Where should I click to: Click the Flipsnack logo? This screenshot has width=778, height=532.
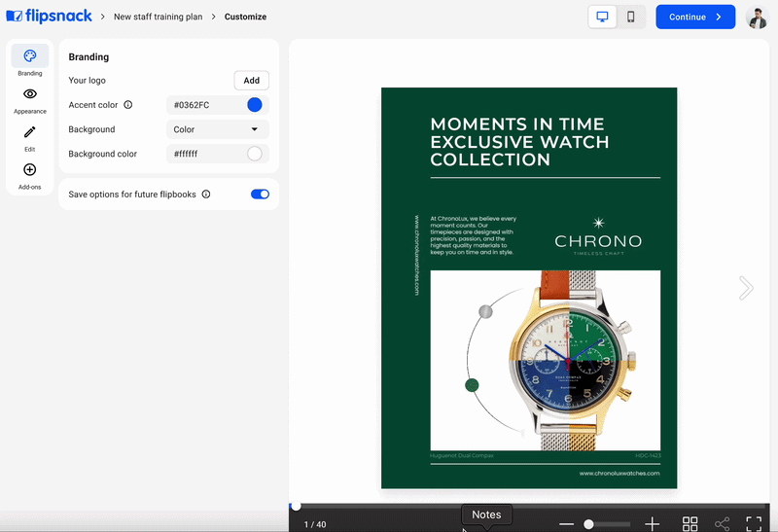49,17
